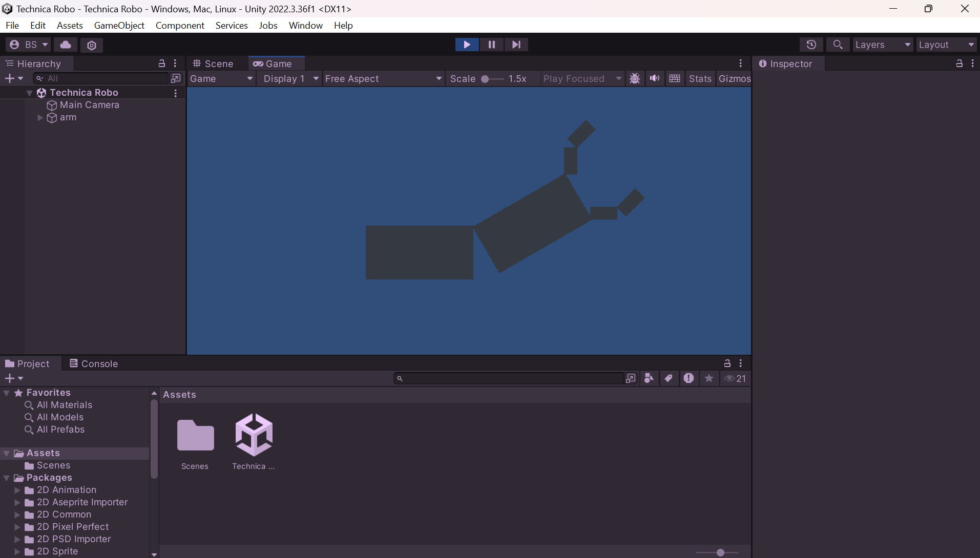Open the File menu
The image size is (980, 558).
pyautogui.click(x=12, y=25)
